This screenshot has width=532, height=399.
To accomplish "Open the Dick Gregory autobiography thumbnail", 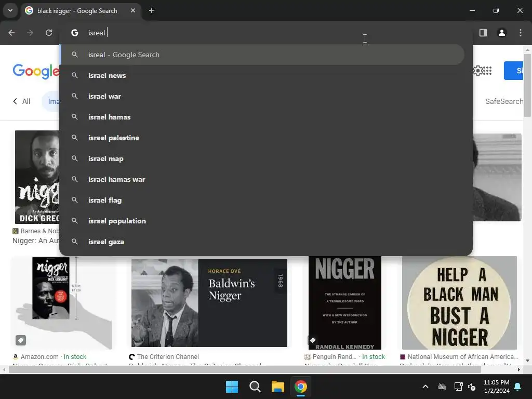I will (x=37, y=177).
